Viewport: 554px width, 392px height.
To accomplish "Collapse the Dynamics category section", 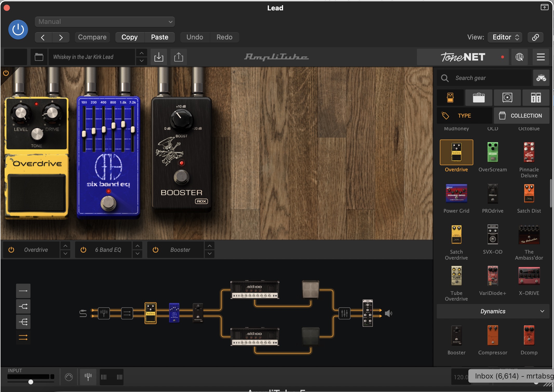I will point(493,311).
